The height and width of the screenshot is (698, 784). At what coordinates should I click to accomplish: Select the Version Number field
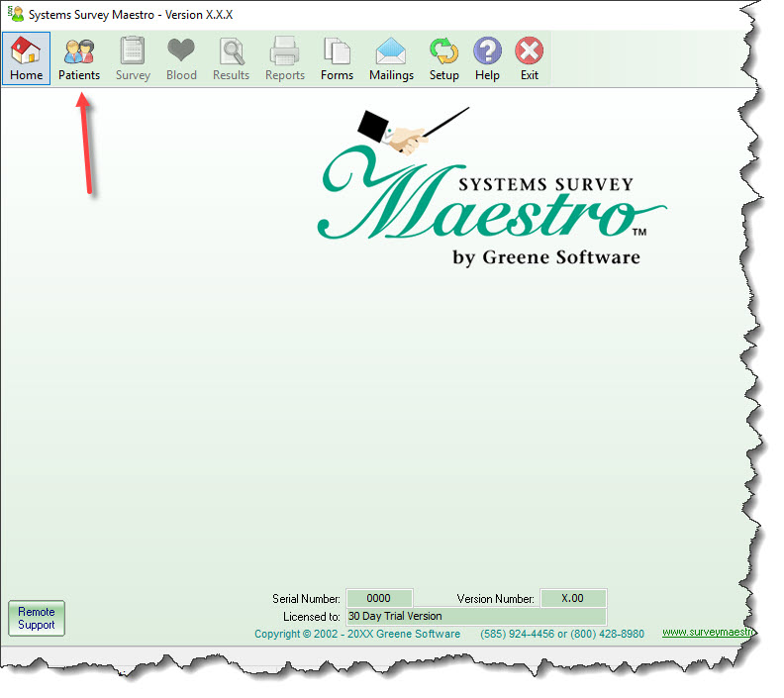tap(572, 598)
